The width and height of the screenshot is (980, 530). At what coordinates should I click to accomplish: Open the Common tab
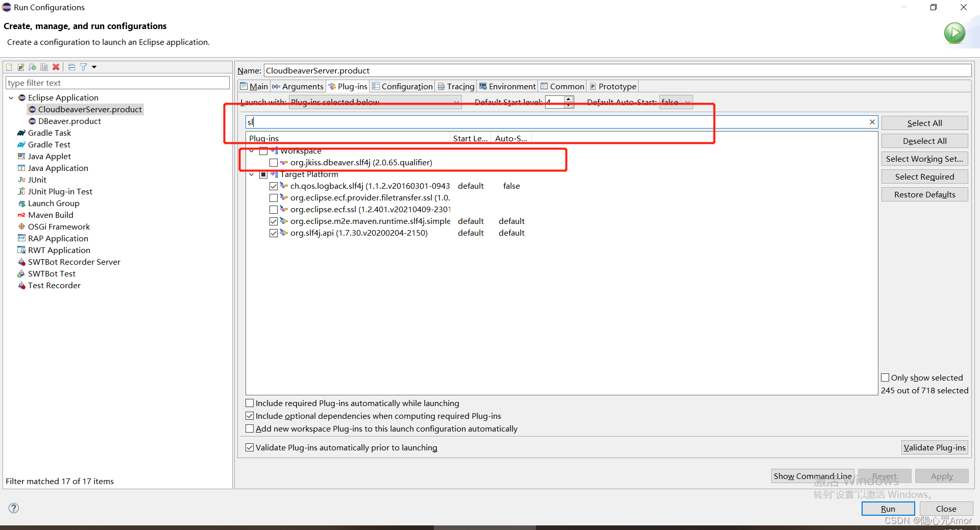[x=562, y=86]
